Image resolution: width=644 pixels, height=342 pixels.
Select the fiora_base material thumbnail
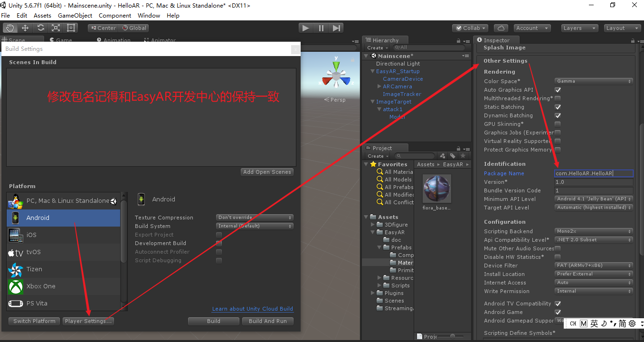(x=436, y=189)
